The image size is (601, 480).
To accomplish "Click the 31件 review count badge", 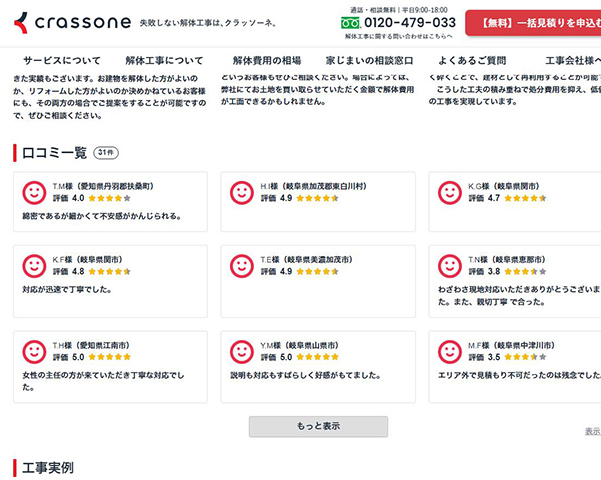I will pyautogui.click(x=106, y=153).
